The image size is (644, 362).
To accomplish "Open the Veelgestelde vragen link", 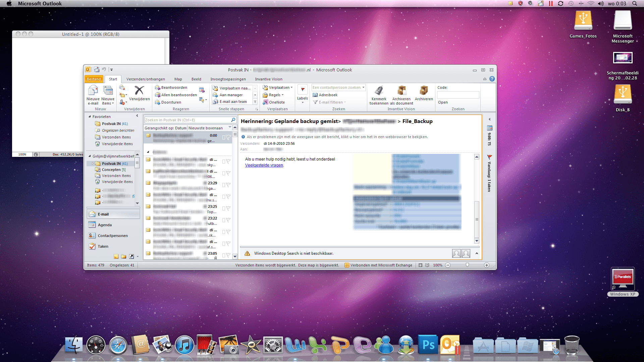I will [x=264, y=165].
